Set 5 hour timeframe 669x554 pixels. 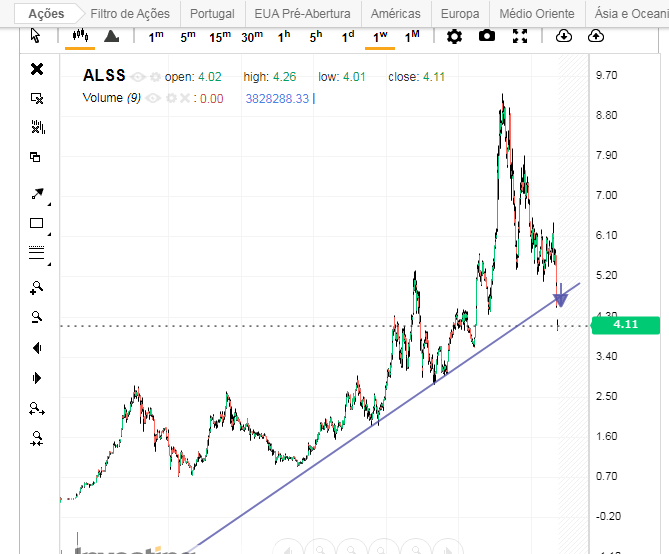coord(316,37)
